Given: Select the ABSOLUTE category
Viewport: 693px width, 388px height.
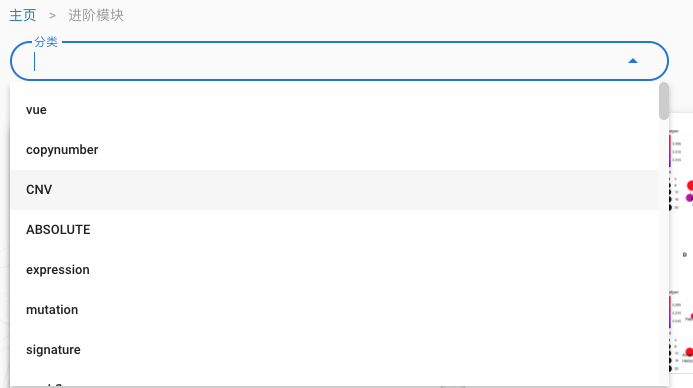Looking at the screenshot, I should pyautogui.click(x=334, y=230).
